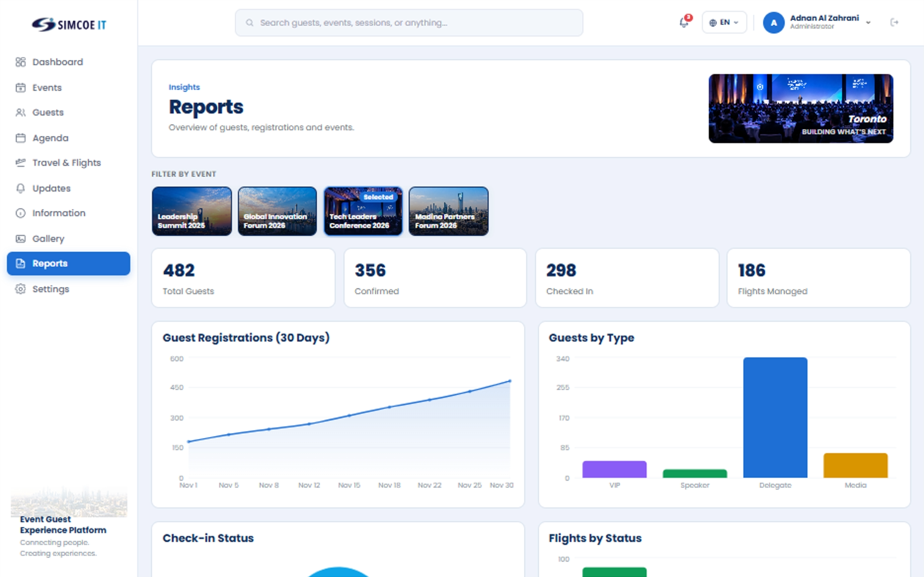Click the 356 Confirmed stat card
924x577 pixels.
435,278
